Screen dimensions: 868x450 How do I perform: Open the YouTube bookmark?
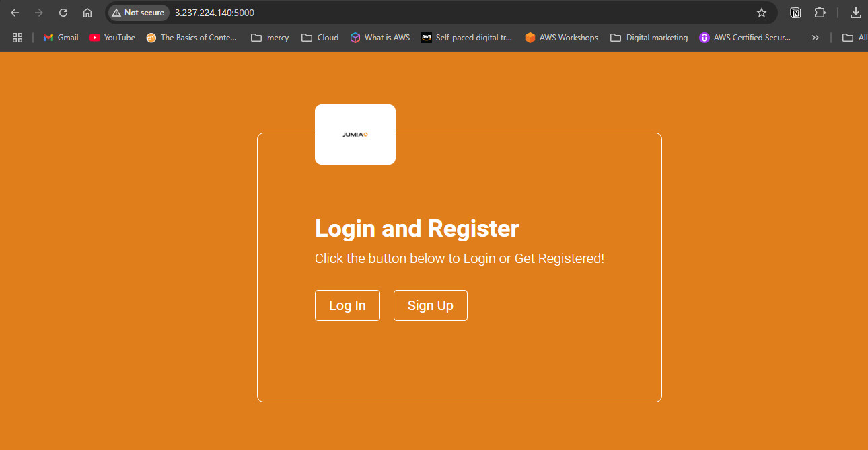tap(112, 38)
